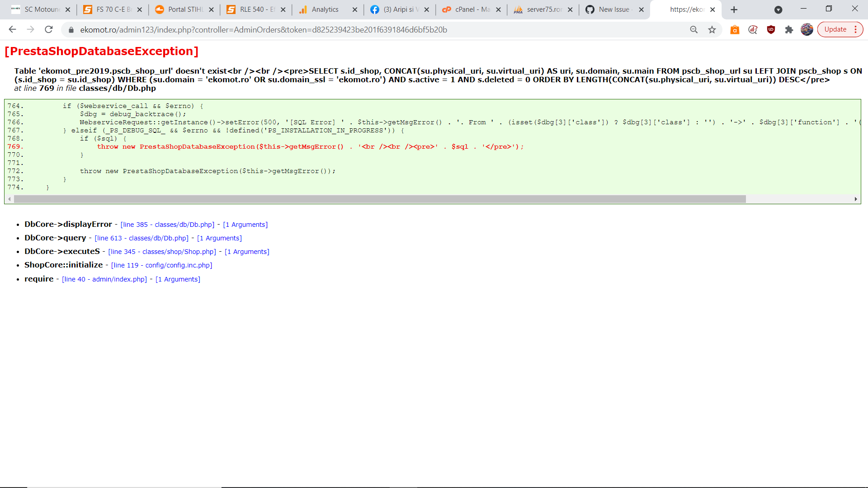The image size is (868, 488).
Task: Open line 385 of classes/db/Db.php link
Action: pos(168,224)
